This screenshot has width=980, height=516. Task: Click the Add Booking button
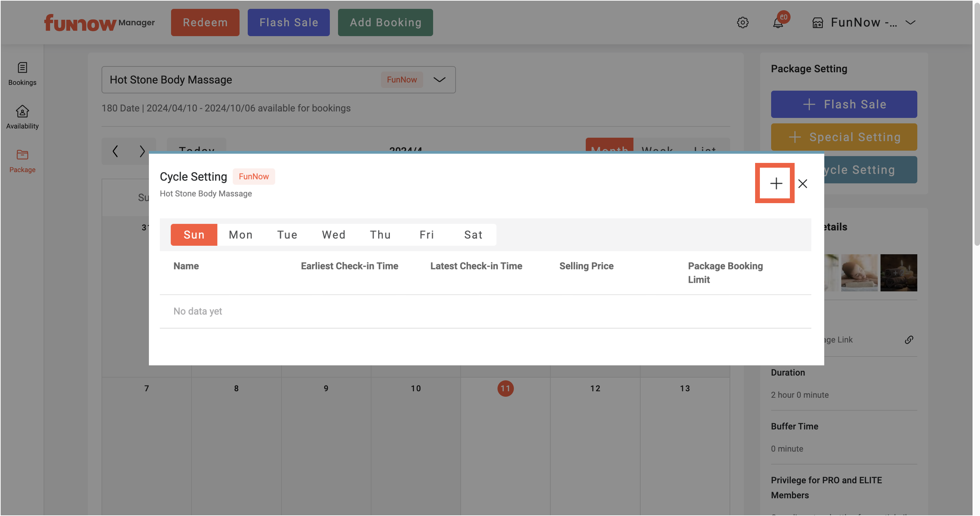coord(385,22)
